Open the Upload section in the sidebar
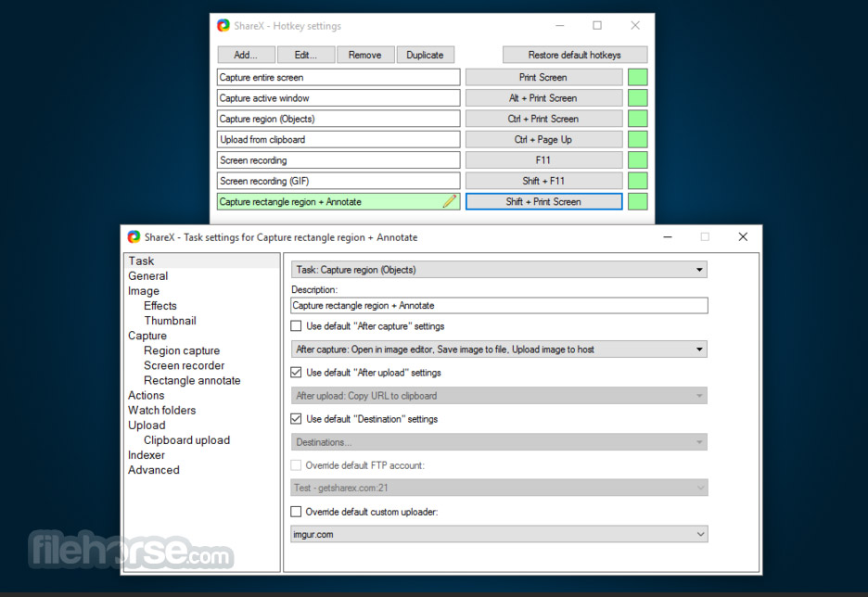Viewport: 868px width, 597px height. [147, 425]
